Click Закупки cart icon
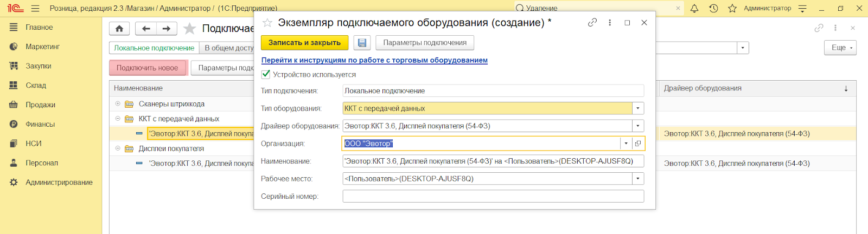Image resolution: width=868 pixels, height=234 pixels. 14,66
